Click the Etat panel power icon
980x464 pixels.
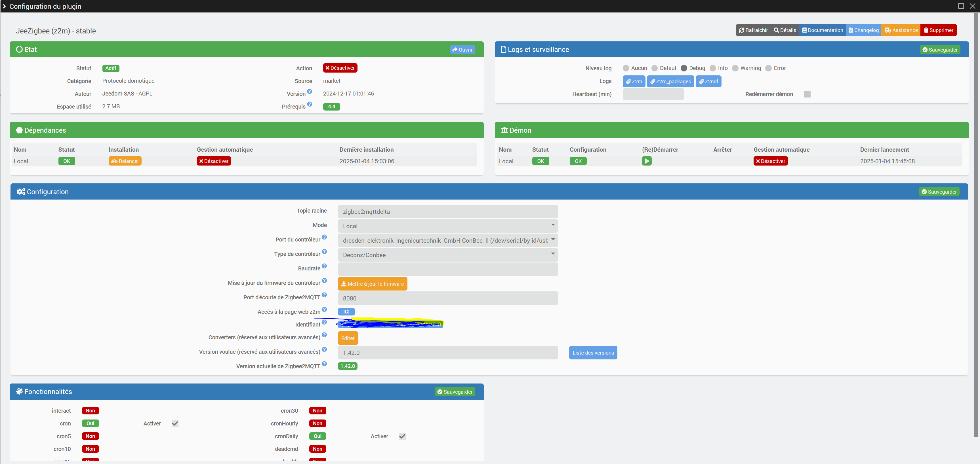(19, 49)
